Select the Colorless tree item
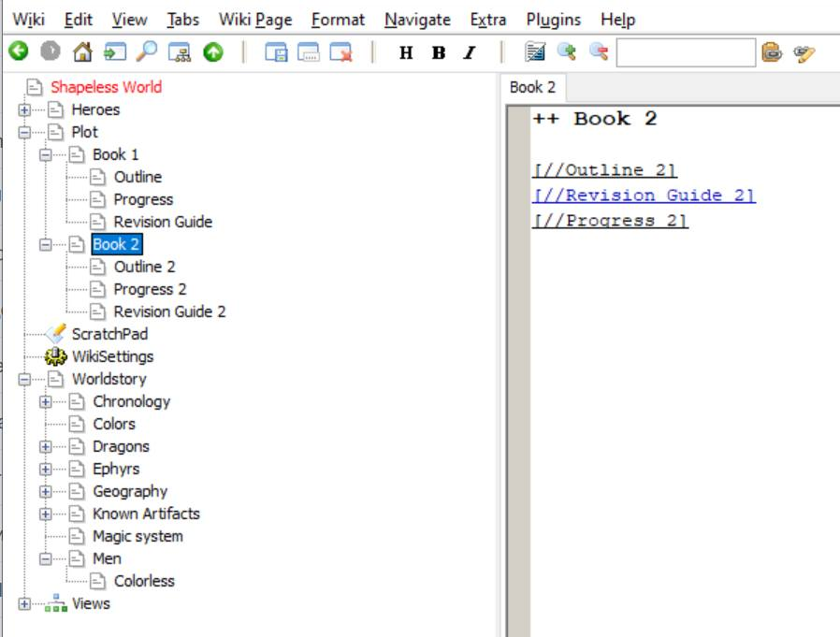This screenshot has height=637, width=840. [144, 581]
